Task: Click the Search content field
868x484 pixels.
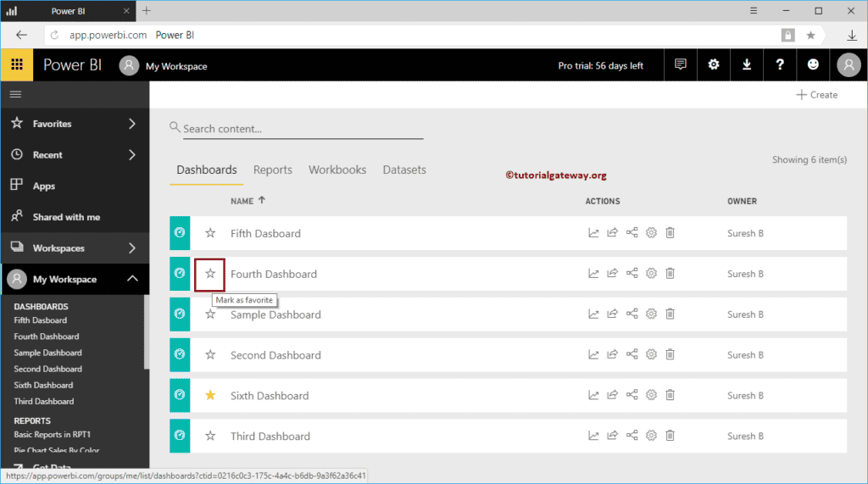Action: (x=303, y=129)
